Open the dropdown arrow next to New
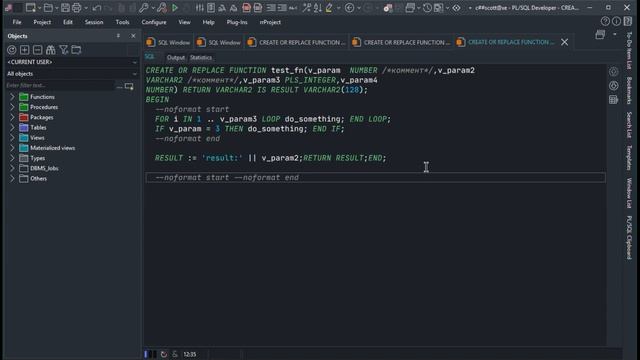 39,8
